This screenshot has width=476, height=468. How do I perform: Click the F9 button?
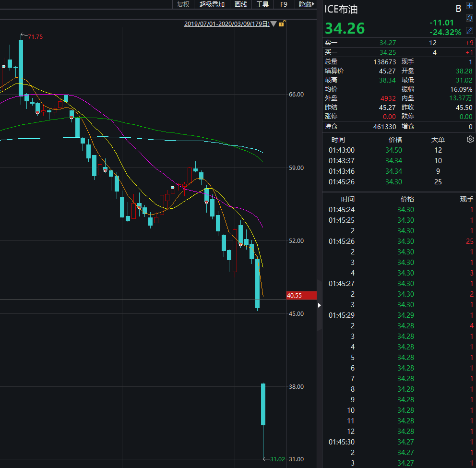coord(284,4)
